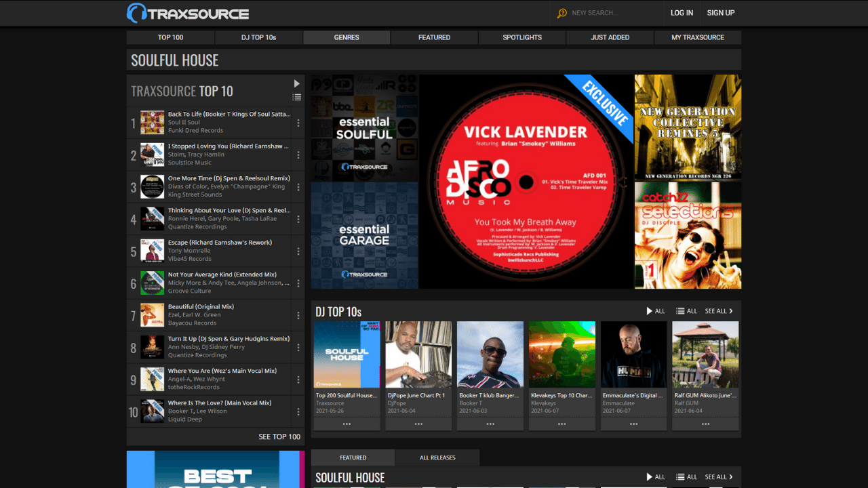Open New Generation Collective Remixes 5 cover

688,127
